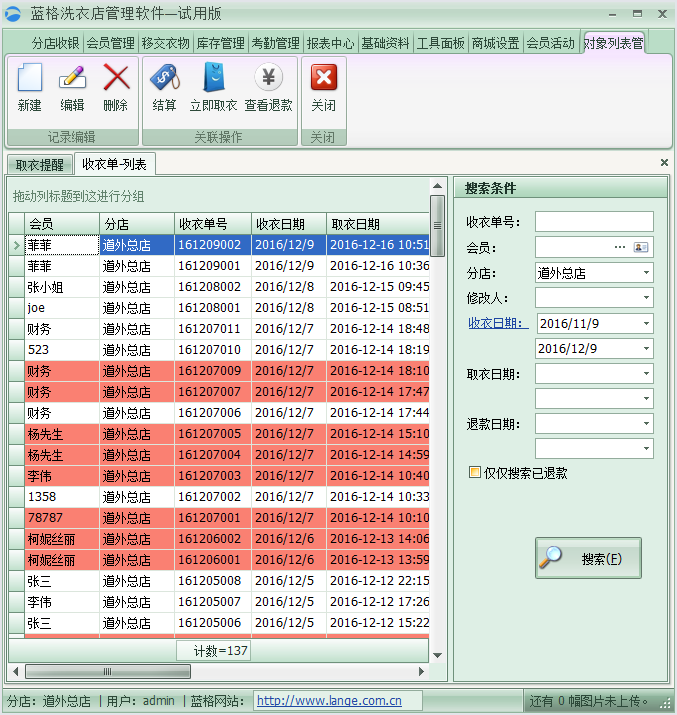Expand the first 退款日期 dropdown
This screenshot has height=715, width=677.
point(645,424)
